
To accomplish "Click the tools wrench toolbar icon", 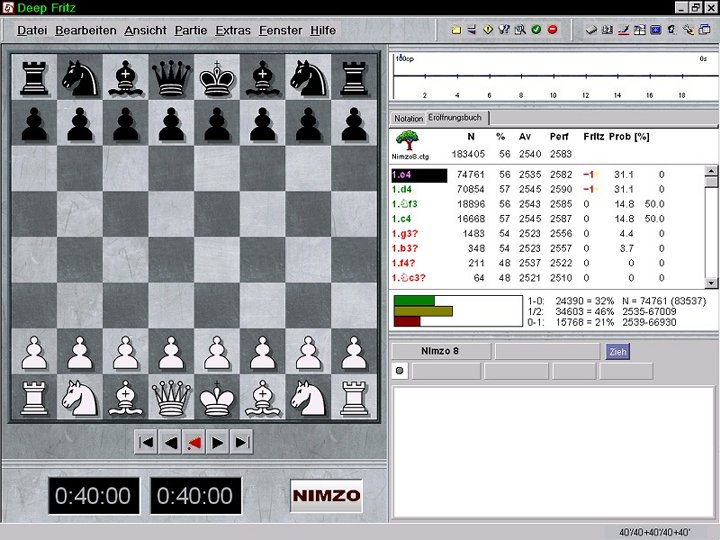I will (688, 30).
